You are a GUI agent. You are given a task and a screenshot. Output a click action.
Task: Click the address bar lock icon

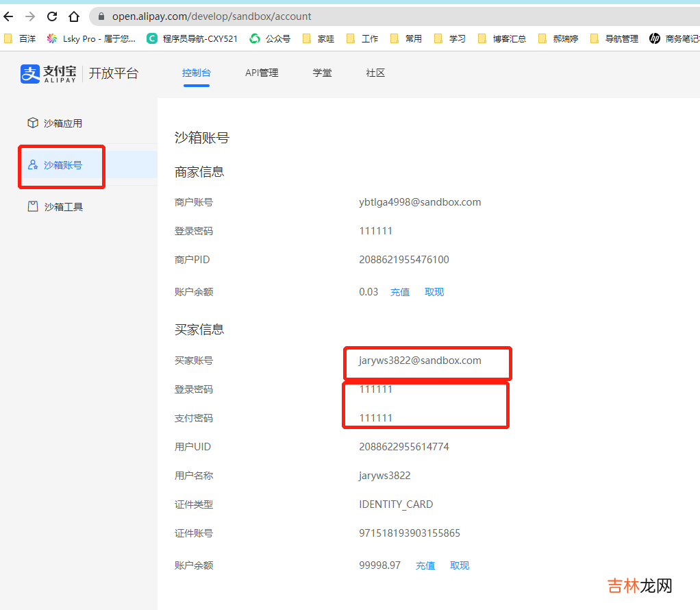tap(101, 16)
